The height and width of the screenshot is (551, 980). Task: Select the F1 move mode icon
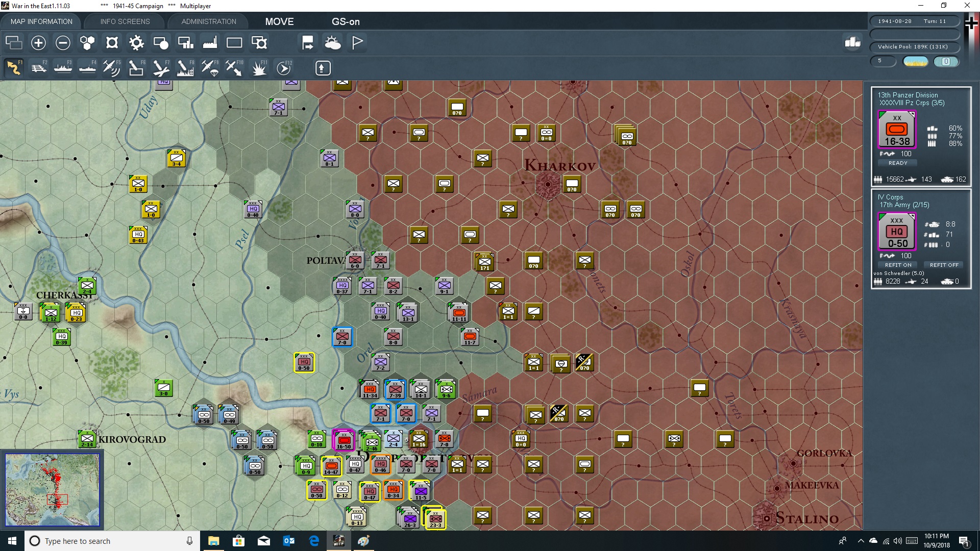click(x=14, y=68)
